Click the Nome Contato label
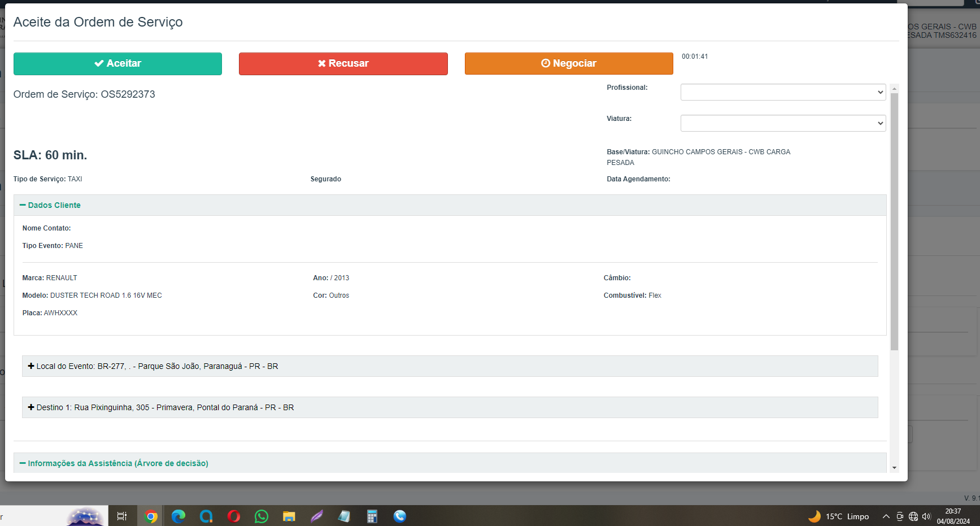This screenshot has height=526, width=980. (x=47, y=228)
